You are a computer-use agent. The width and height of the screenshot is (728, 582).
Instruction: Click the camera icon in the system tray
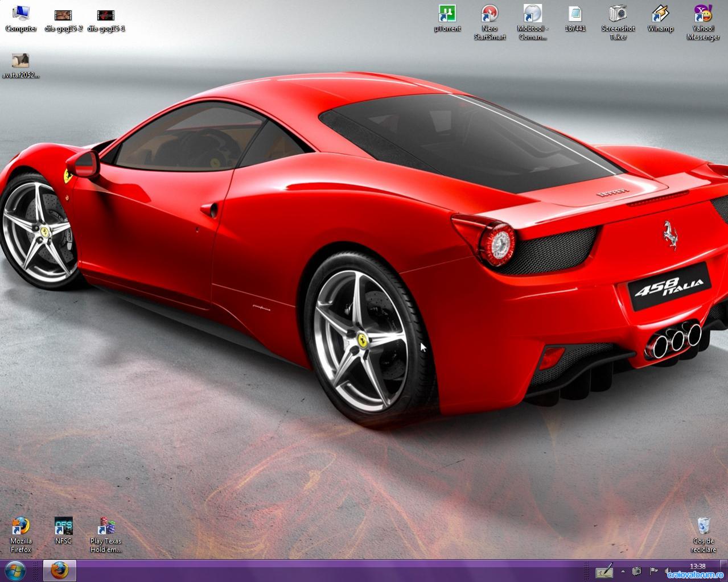pos(637,571)
